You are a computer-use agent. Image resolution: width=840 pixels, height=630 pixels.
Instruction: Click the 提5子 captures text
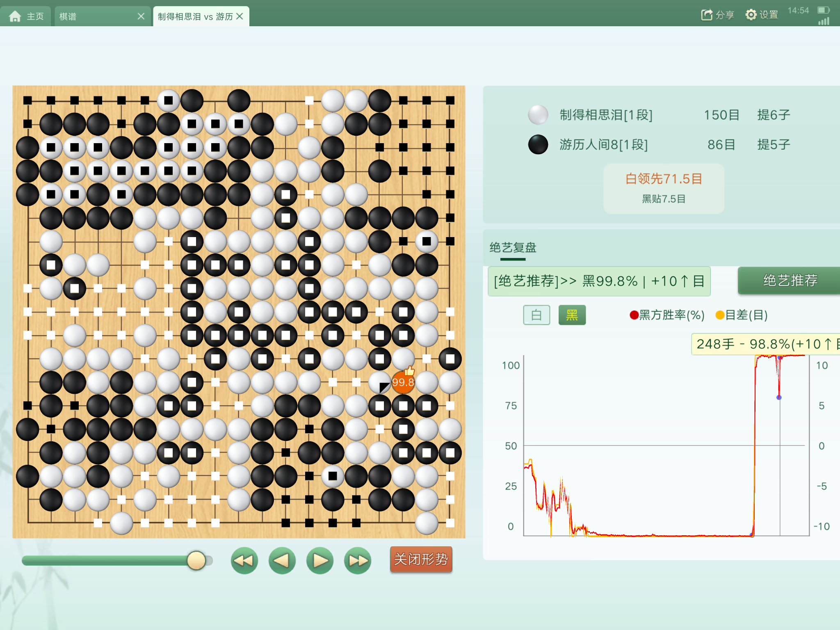[x=774, y=144]
